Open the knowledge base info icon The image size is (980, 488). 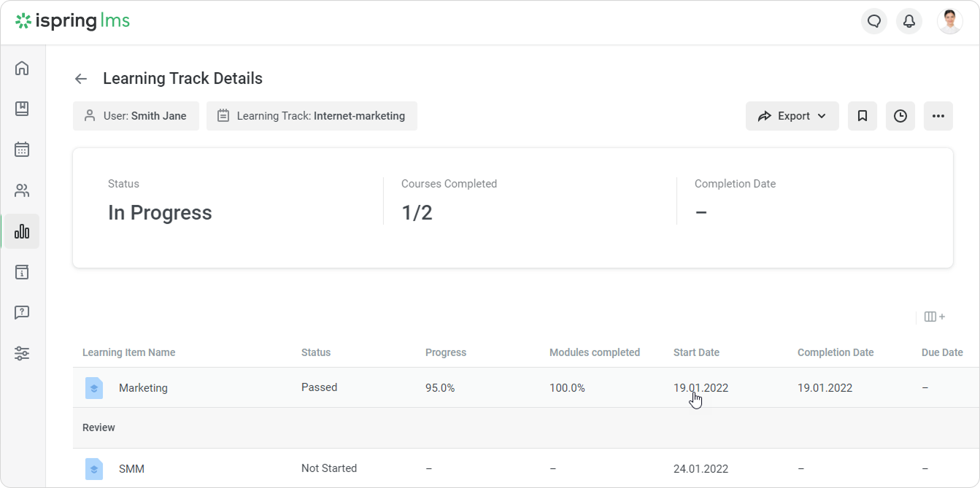click(x=22, y=272)
